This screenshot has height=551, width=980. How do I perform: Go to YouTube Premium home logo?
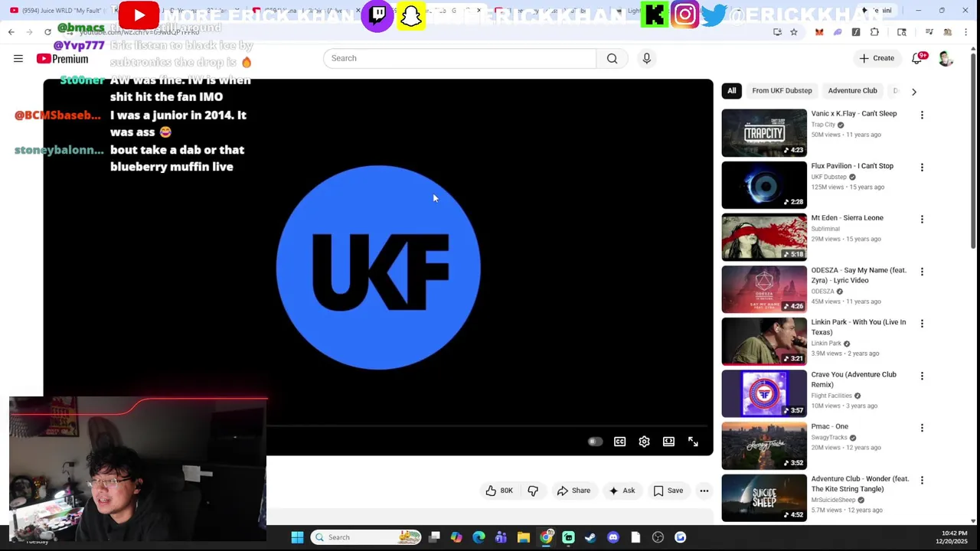pyautogui.click(x=62, y=59)
